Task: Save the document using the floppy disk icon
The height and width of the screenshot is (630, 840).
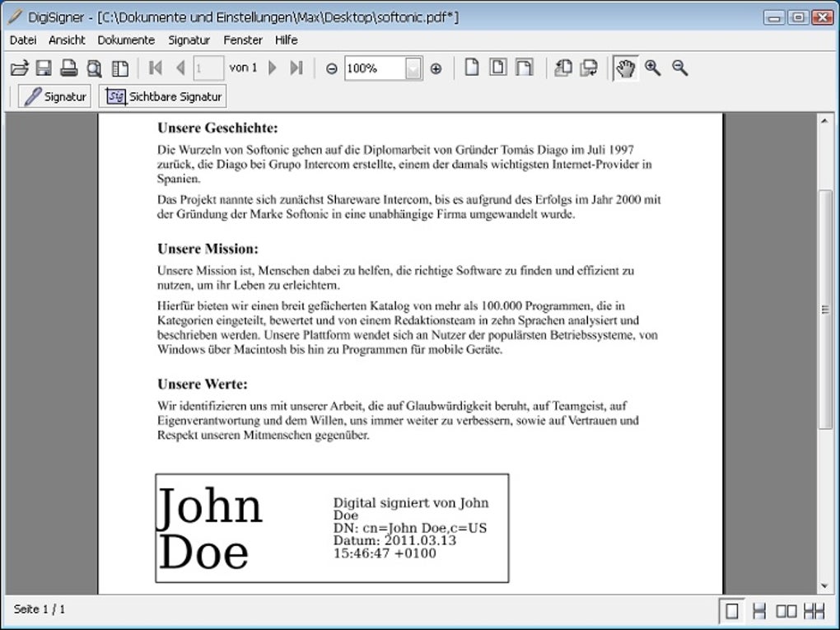Action: coord(44,68)
